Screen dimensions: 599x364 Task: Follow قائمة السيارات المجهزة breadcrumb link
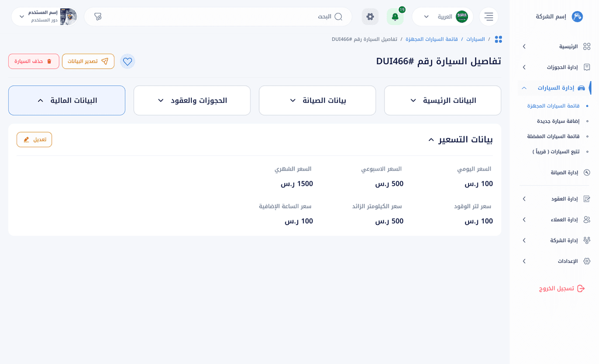point(432,39)
